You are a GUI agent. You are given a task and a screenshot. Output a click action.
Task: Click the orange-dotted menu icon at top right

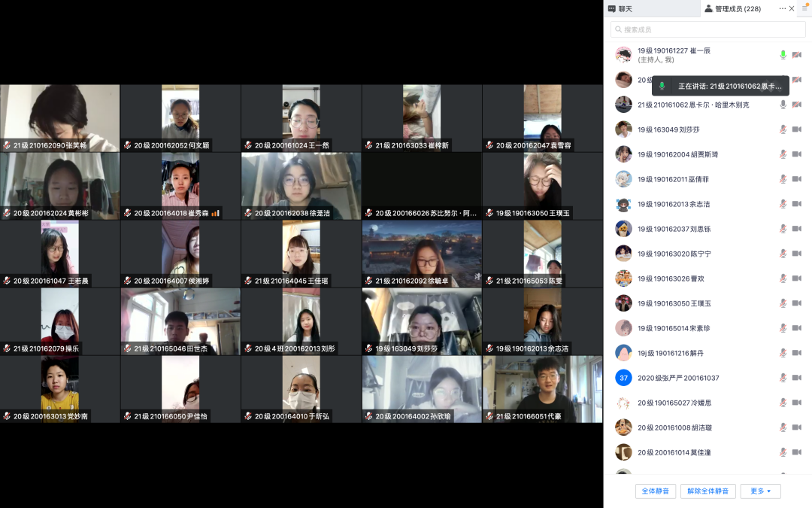coord(804,8)
